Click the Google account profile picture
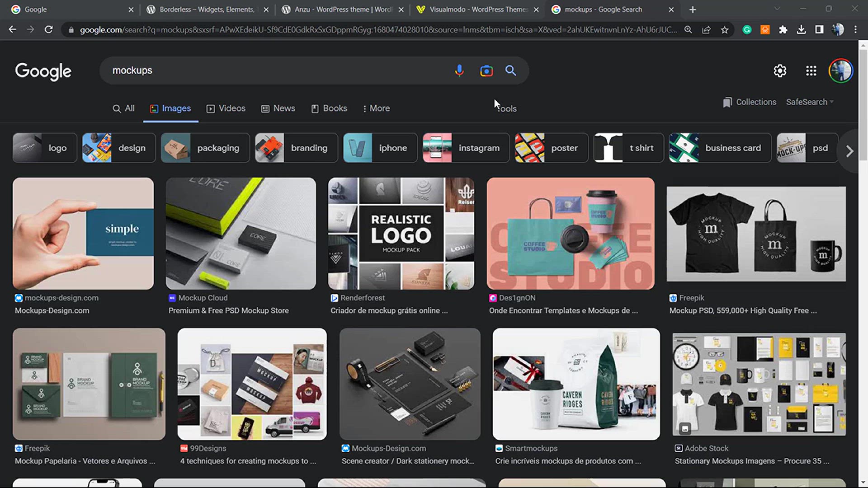 841,71
